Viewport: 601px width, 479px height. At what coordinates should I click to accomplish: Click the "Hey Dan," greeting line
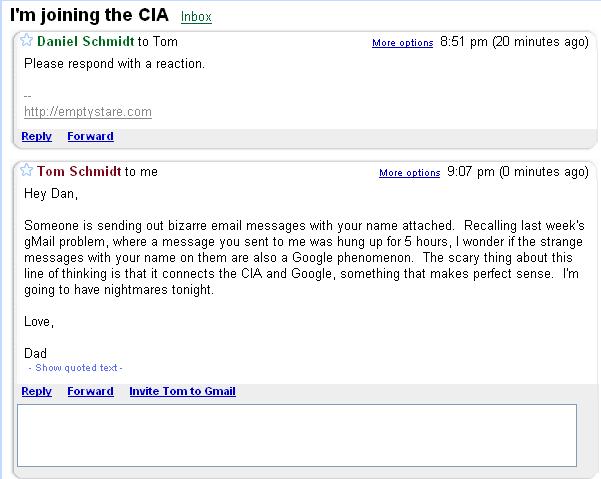pos(50,193)
